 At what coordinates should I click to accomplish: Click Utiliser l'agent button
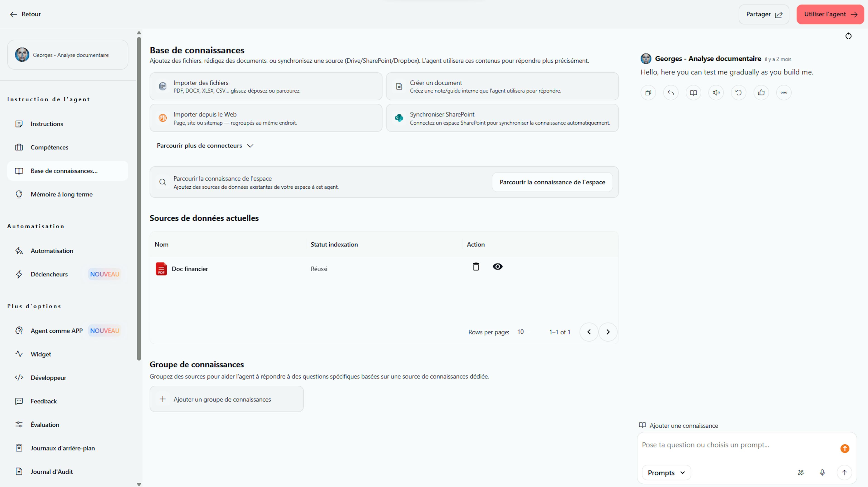830,14
